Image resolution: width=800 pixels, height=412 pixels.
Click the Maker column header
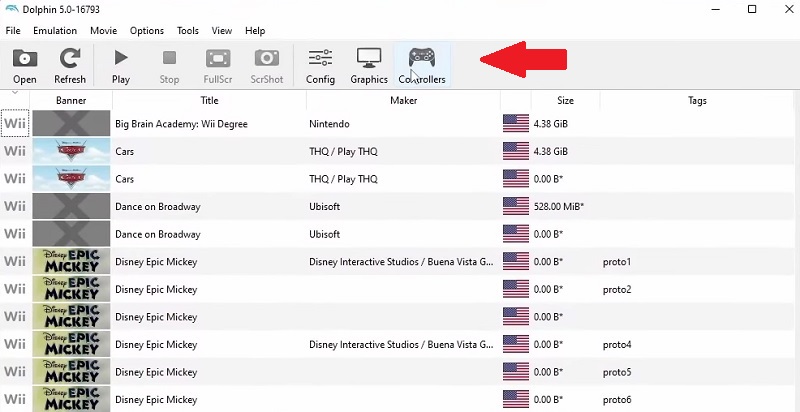pyautogui.click(x=403, y=100)
